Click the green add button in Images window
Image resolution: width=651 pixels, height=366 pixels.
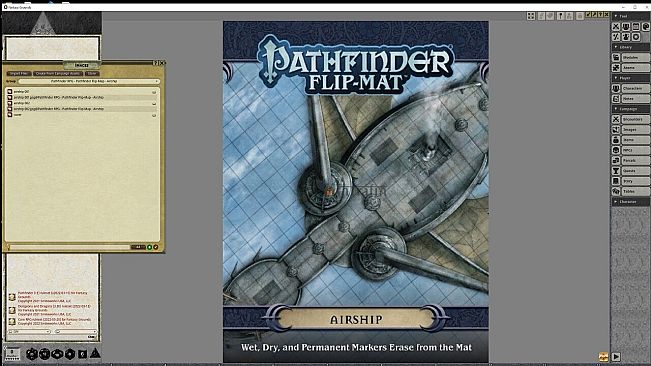click(x=149, y=247)
